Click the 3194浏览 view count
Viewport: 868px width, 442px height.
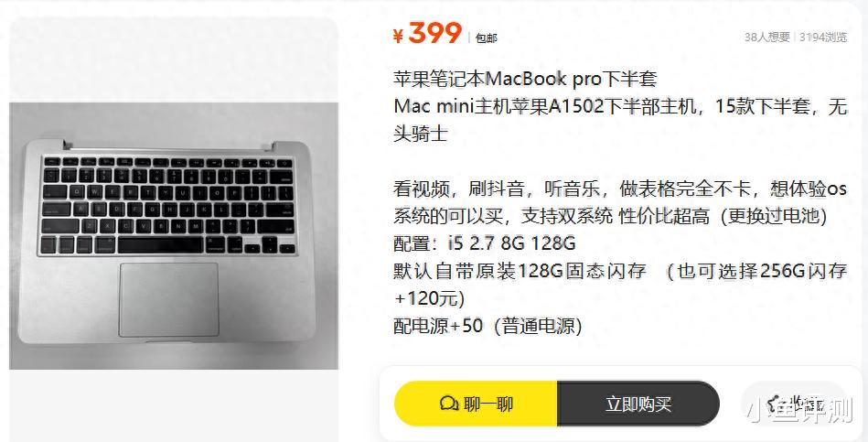[x=823, y=38]
